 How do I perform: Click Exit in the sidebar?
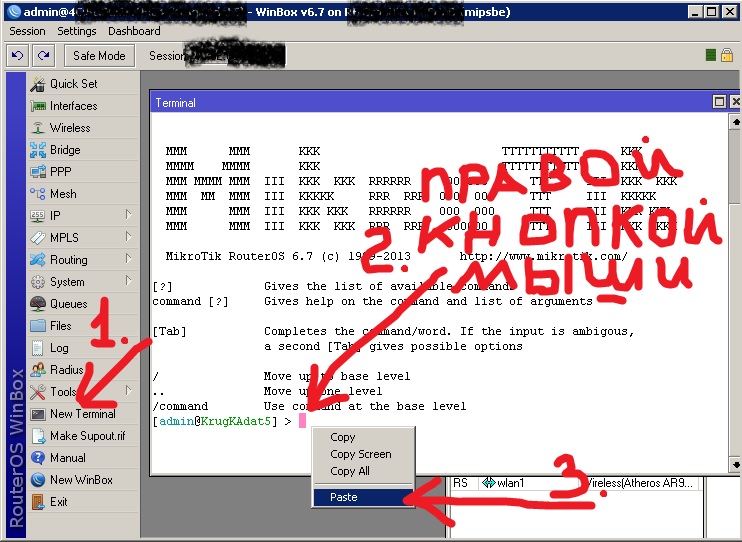coord(60,502)
